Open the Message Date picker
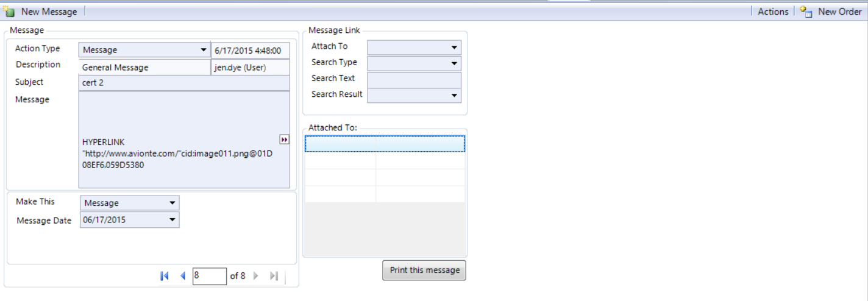This screenshot has height=301, width=868. pos(173,220)
